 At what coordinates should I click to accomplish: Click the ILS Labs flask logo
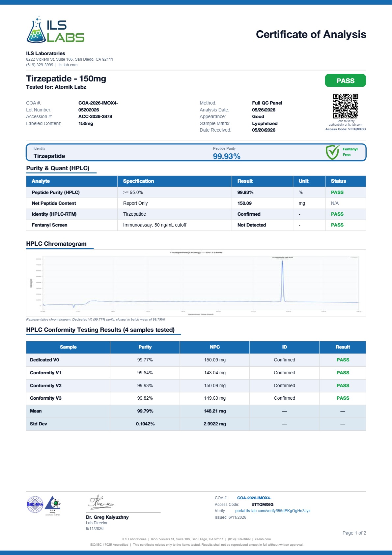click(55, 29)
